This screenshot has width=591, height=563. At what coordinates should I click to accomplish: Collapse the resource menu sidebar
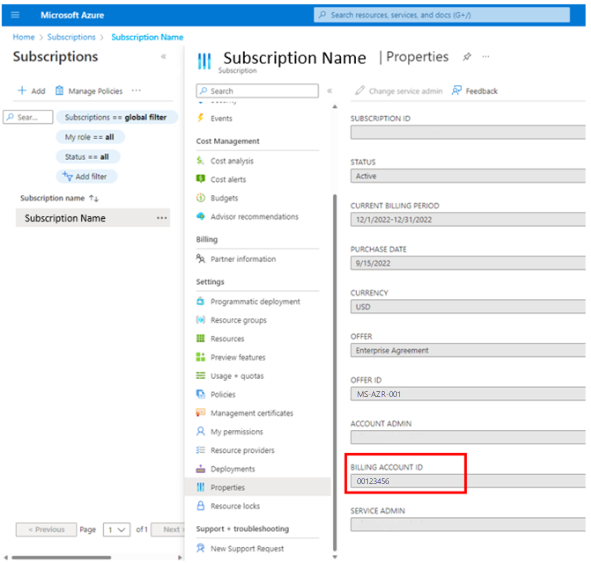click(x=329, y=91)
